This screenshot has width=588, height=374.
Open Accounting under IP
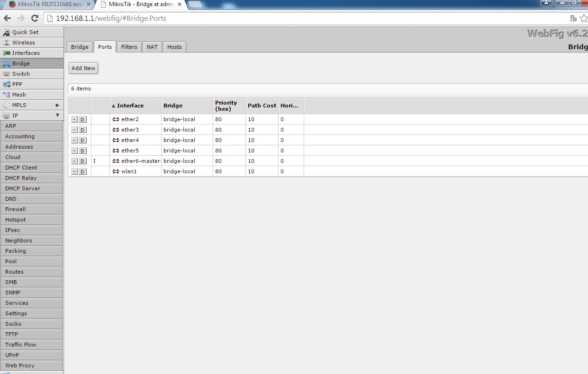pyautogui.click(x=31, y=136)
